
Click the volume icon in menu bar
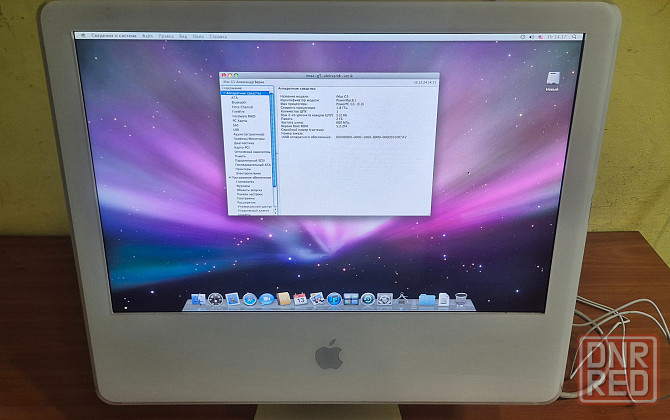point(531,37)
